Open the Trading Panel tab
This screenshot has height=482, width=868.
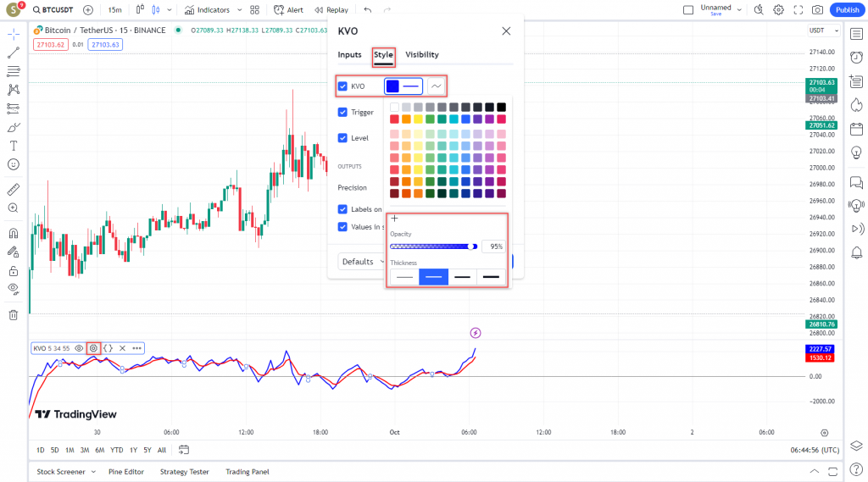[x=248, y=472]
